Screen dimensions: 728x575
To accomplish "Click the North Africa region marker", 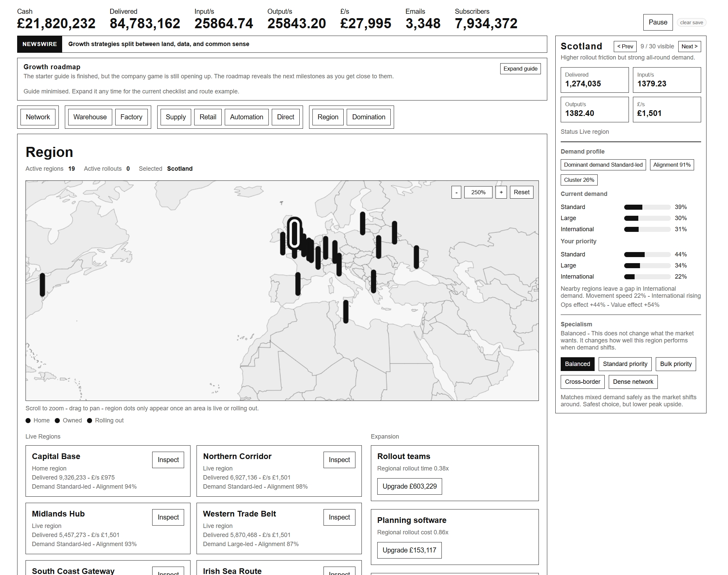I will click(346, 312).
